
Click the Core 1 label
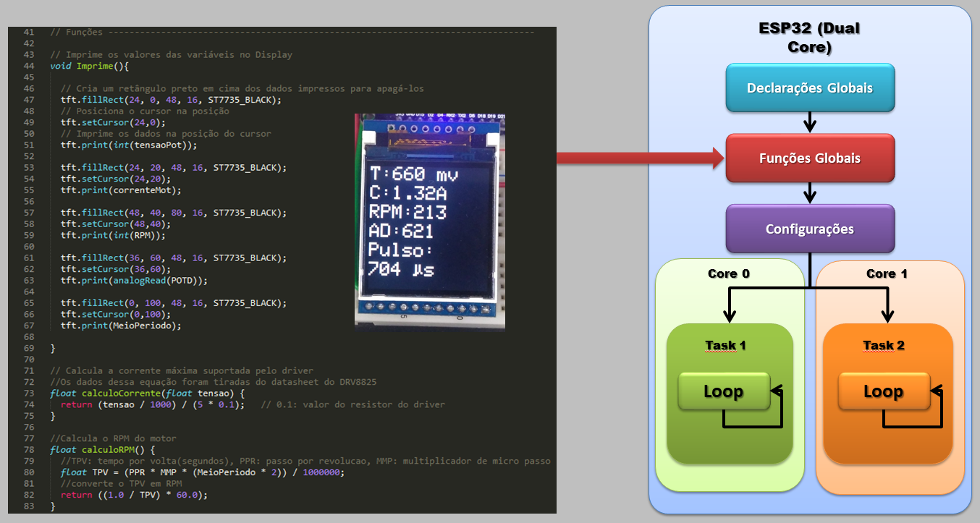pos(887,273)
